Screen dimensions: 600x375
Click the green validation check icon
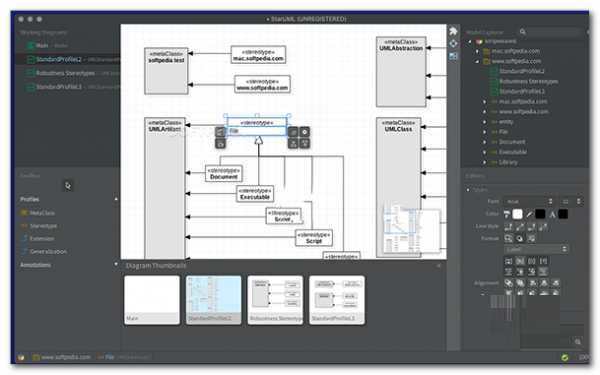pyautogui.click(x=564, y=357)
